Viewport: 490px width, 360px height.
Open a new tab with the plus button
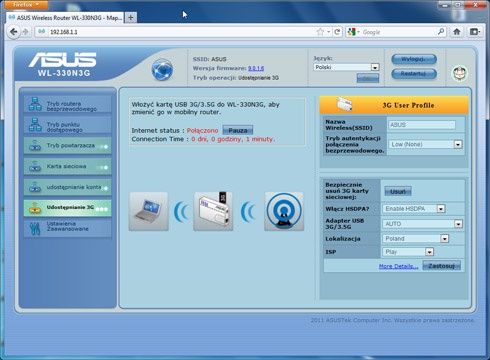pos(131,18)
